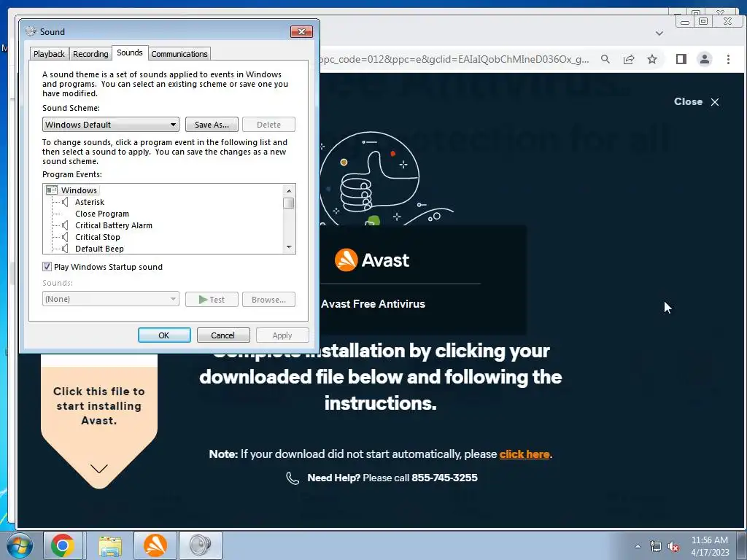Select the Critical Battery Alarm event
This screenshot has height=560, width=747.
click(x=113, y=225)
